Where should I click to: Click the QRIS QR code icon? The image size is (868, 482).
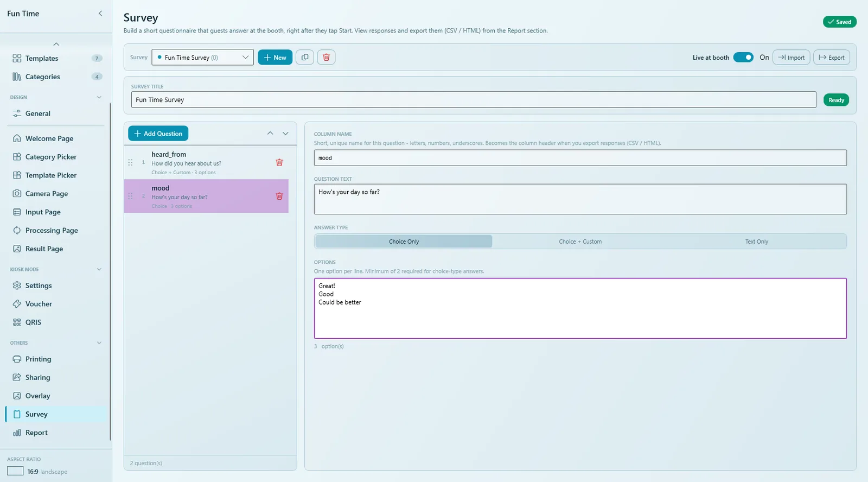pyautogui.click(x=17, y=322)
